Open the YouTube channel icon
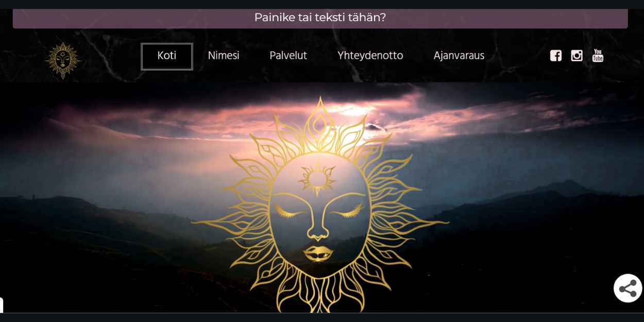This screenshot has height=322, width=644. point(598,55)
